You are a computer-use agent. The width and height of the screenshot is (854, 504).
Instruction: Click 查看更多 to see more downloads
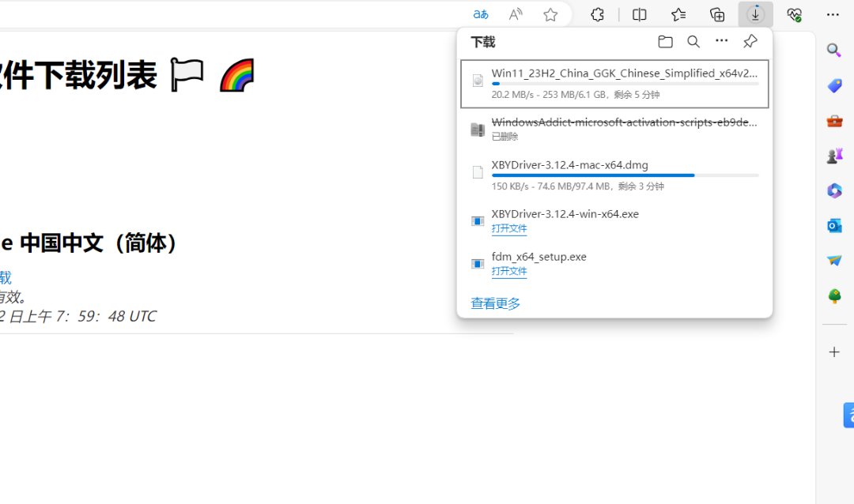pyautogui.click(x=495, y=303)
